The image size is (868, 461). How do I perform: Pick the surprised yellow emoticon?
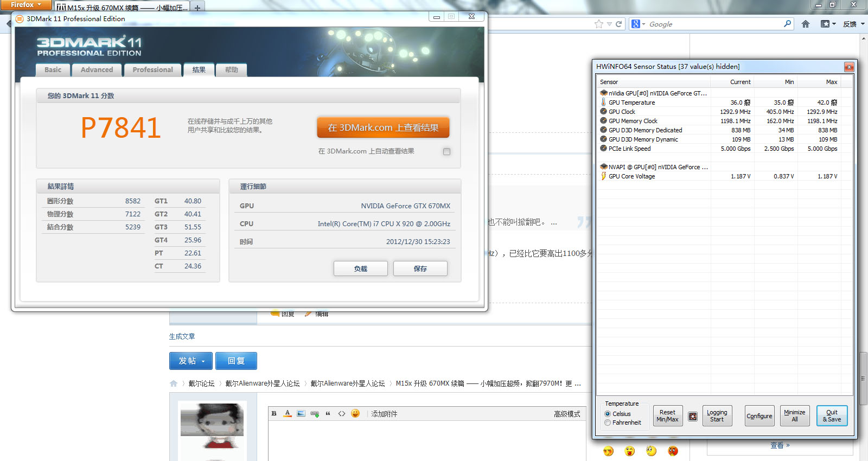(652, 451)
